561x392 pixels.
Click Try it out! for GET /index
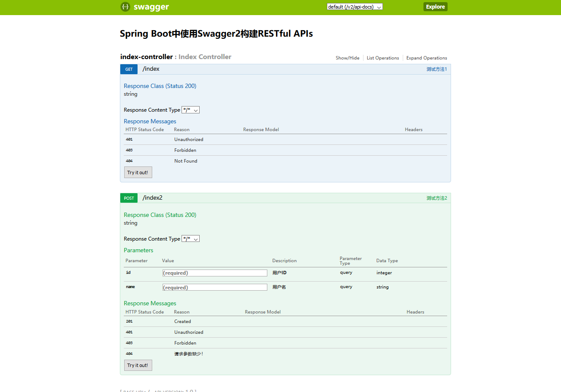(138, 172)
